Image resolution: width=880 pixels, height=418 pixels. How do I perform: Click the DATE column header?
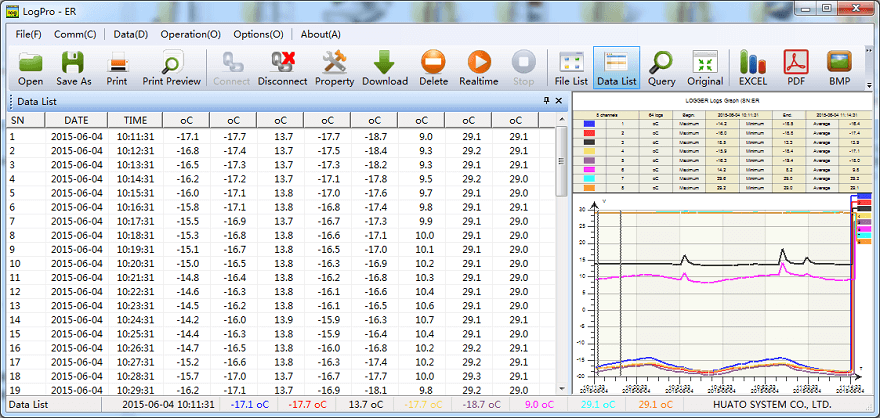click(x=76, y=120)
